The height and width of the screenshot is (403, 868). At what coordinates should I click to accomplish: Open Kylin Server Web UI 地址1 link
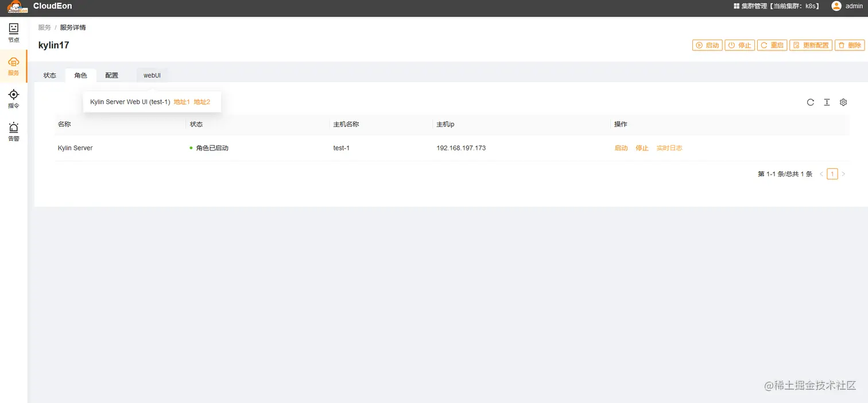pyautogui.click(x=182, y=102)
